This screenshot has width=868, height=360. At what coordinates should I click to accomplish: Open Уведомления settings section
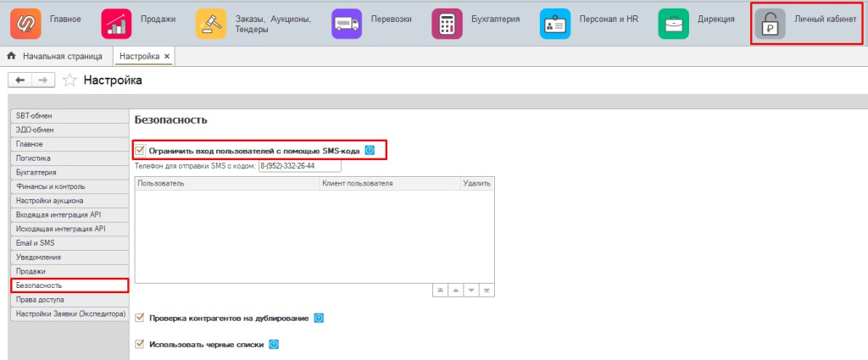coord(70,258)
